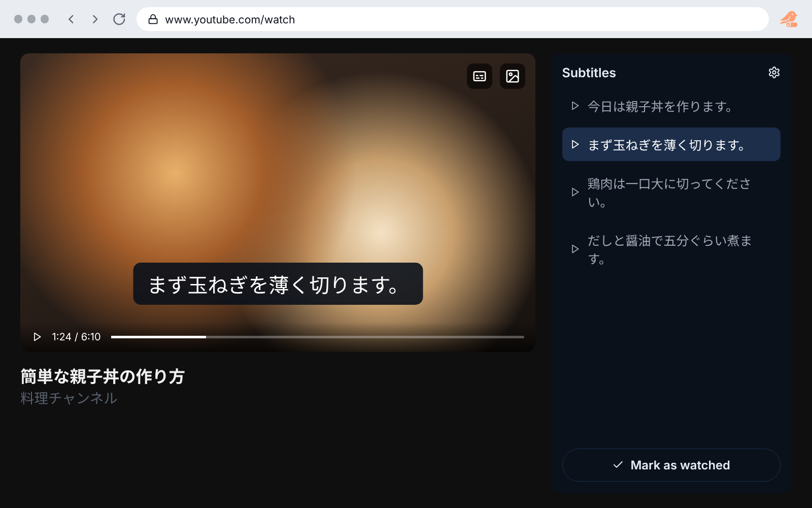Image resolution: width=812 pixels, height=508 pixels.
Task: Open subtitle settings gear
Action: coord(774,73)
